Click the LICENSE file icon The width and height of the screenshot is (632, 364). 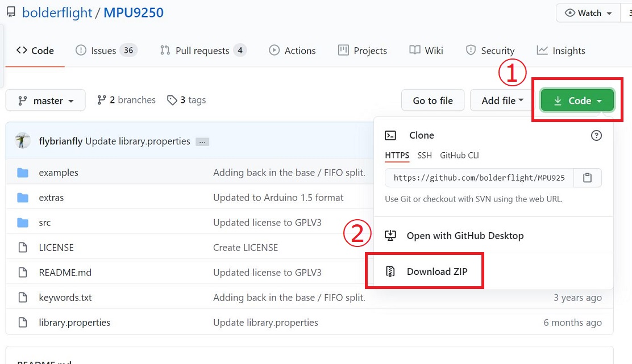tap(23, 248)
